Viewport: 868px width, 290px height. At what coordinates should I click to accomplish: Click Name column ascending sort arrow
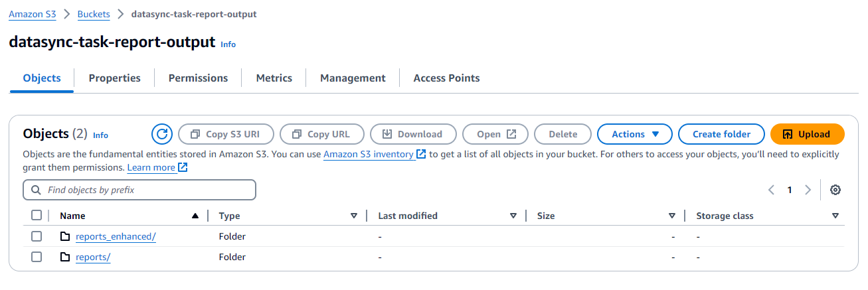point(195,216)
